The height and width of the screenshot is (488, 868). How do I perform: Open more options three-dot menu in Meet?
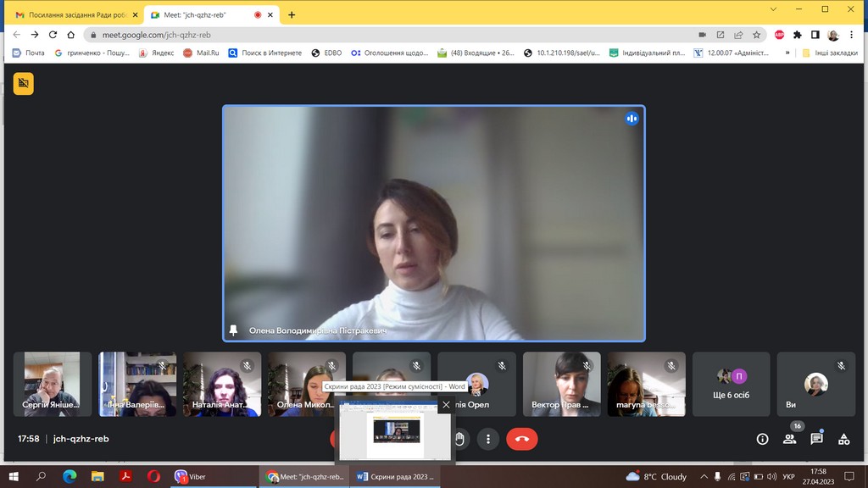click(487, 439)
